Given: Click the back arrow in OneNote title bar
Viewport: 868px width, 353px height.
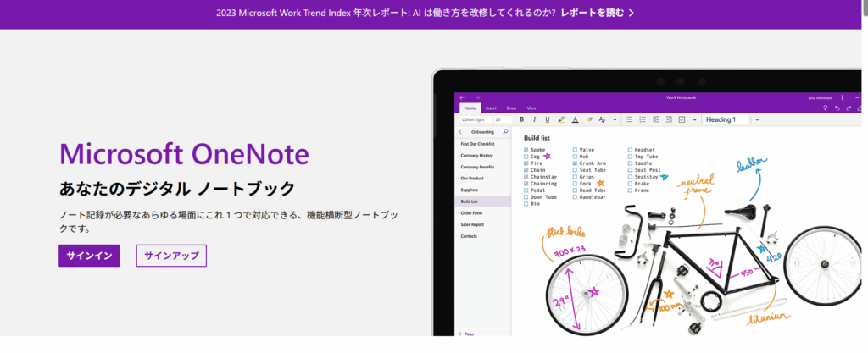Looking at the screenshot, I should click(462, 98).
